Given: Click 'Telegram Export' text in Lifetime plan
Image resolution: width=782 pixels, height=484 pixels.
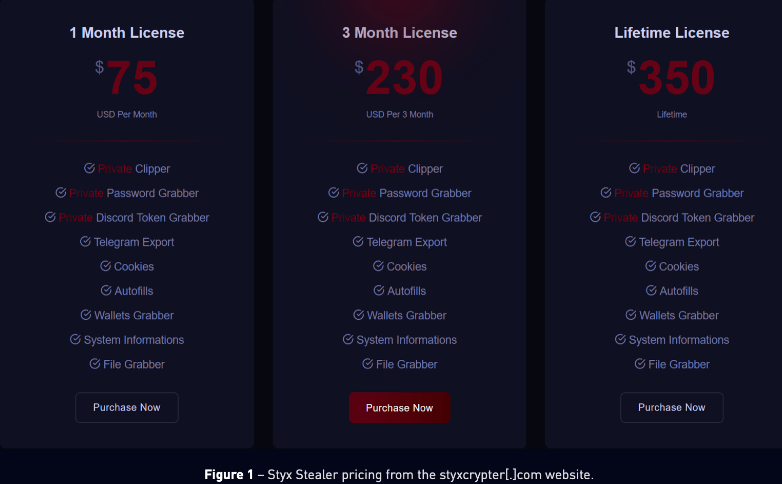Looking at the screenshot, I should tap(679, 242).
